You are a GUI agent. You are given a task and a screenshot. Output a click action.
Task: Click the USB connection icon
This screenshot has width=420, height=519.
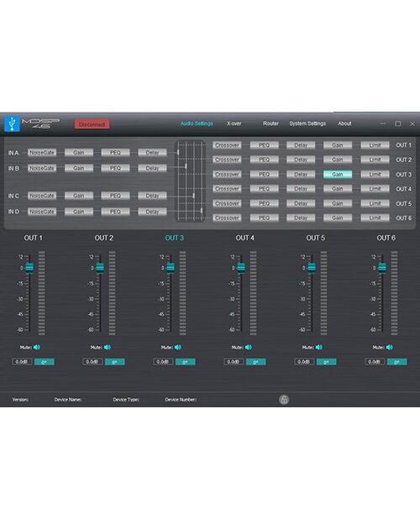12,123
